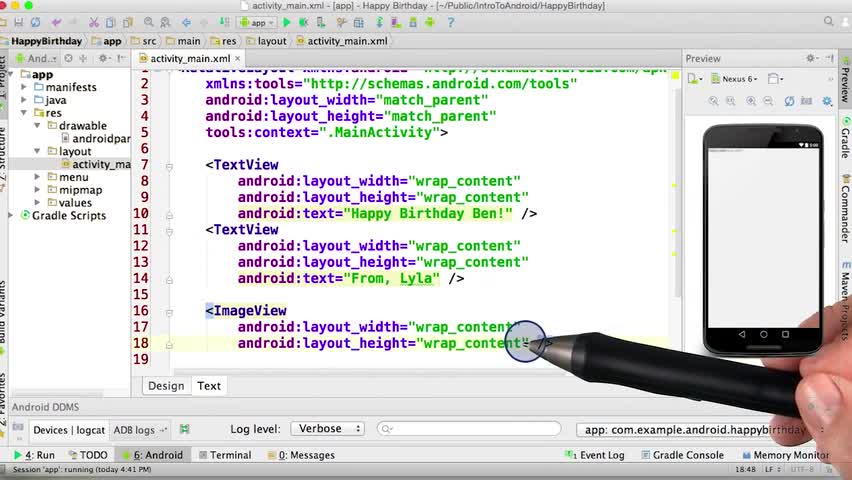
Task: Open Android Device Monitor icon
Action: point(430,22)
